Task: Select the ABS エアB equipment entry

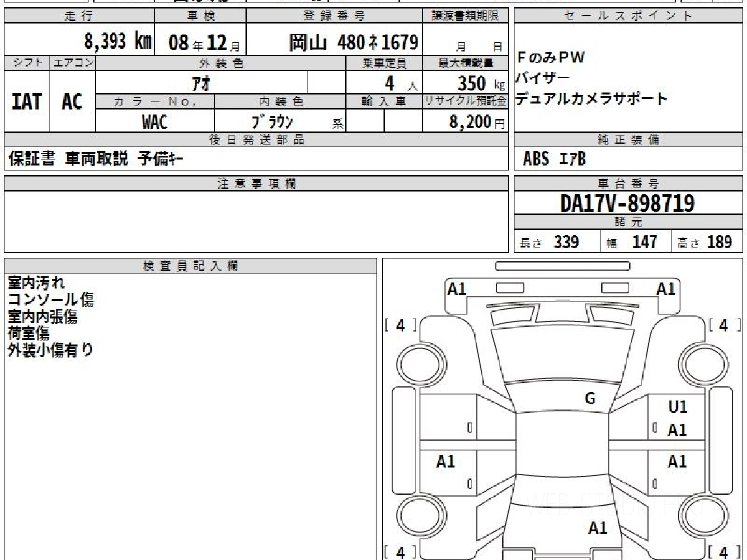Action: [554, 159]
